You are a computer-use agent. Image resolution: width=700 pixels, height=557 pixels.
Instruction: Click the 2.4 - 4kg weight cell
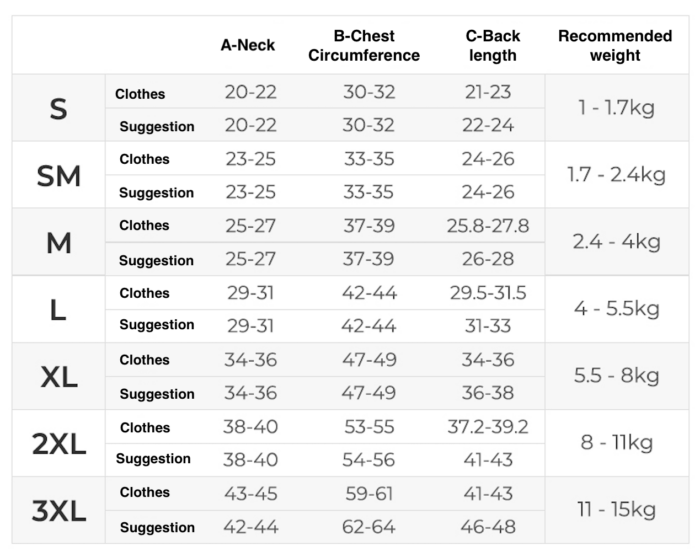pyautogui.click(x=616, y=242)
